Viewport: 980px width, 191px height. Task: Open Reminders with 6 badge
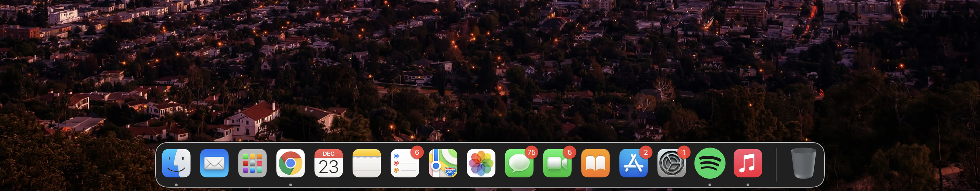[405, 163]
